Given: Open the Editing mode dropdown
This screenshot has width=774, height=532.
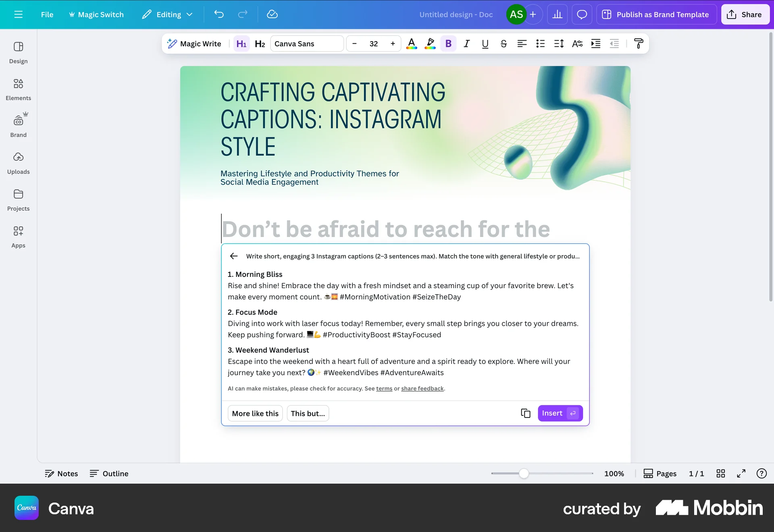Looking at the screenshot, I should click(167, 14).
